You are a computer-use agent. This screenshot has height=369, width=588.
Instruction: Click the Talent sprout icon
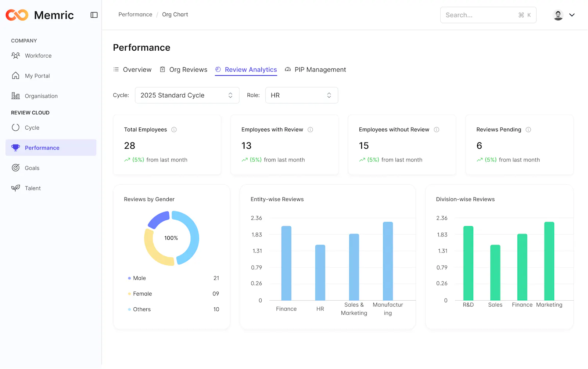pyautogui.click(x=15, y=188)
